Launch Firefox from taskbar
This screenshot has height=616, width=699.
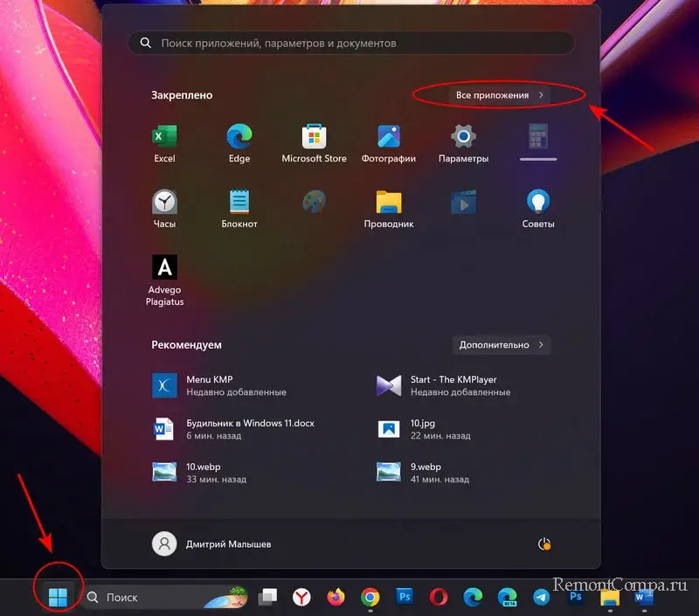click(336, 598)
